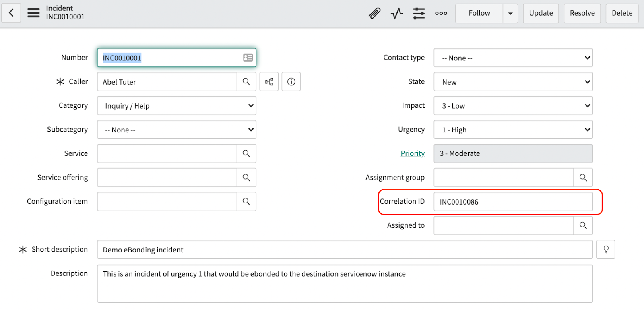Open attachments with the paperclip icon

[x=375, y=13]
